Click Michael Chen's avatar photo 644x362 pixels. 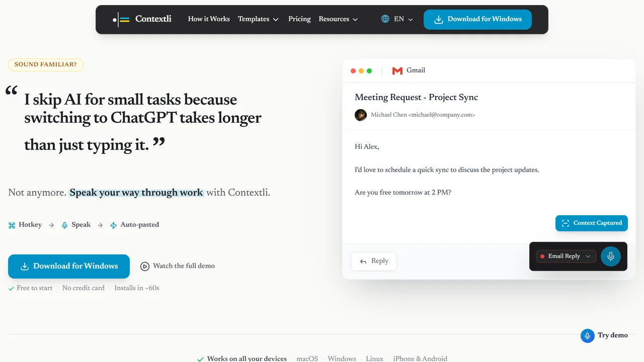click(x=361, y=115)
